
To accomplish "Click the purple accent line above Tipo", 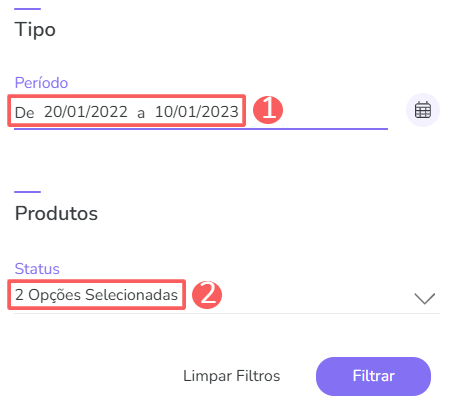I will [x=27, y=9].
